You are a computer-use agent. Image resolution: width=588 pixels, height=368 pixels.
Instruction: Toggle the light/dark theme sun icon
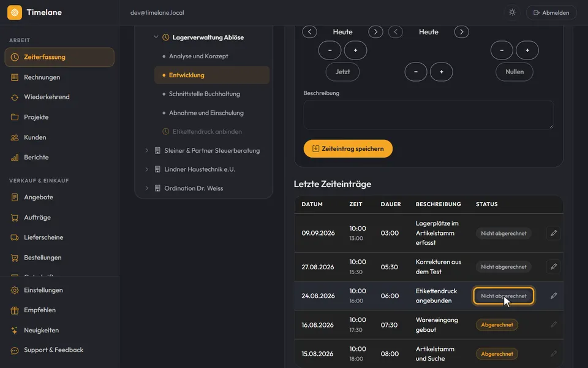point(512,12)
